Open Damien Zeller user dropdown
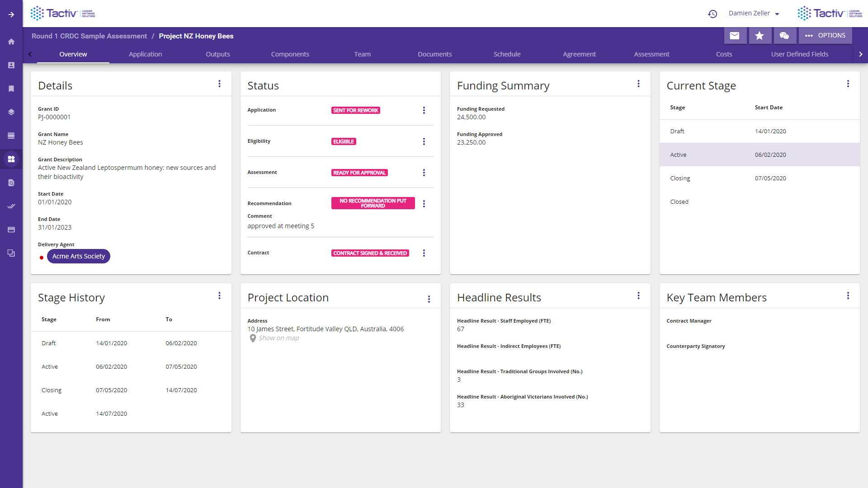 click(754, 14)
